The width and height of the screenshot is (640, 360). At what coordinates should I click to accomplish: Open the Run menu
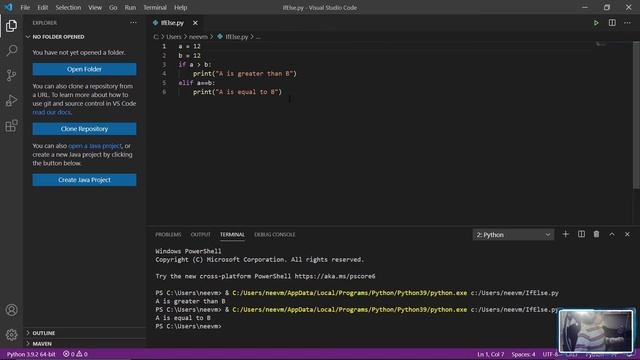click(130, 7)
